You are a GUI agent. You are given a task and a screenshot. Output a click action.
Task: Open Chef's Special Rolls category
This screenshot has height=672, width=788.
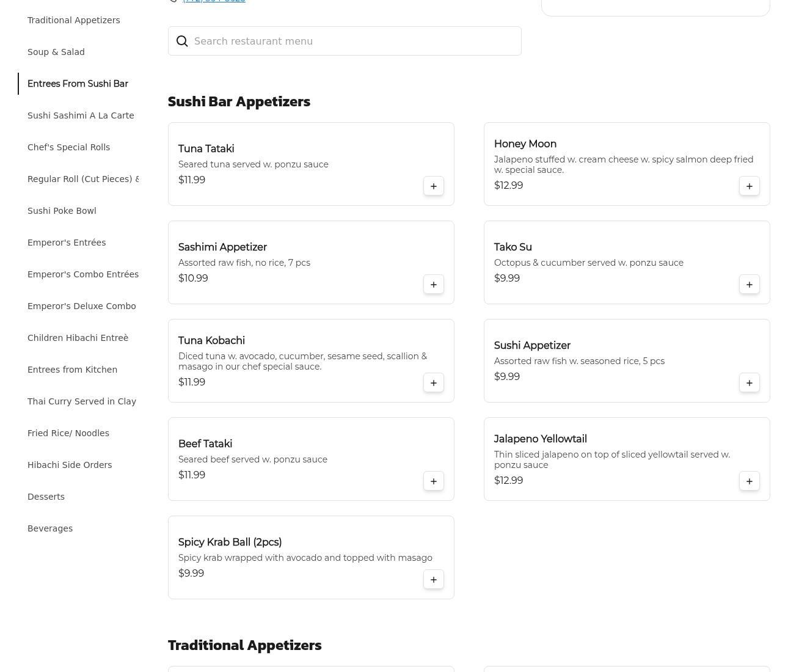(x=68, y=147)
